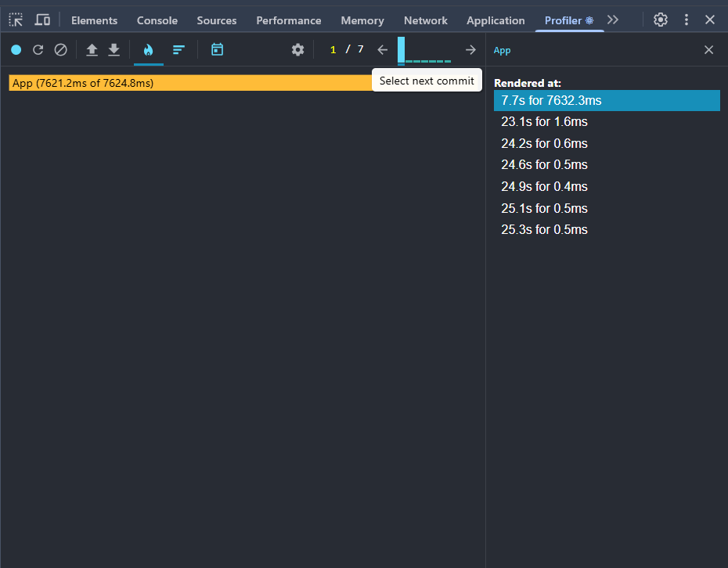
Task: Advance to the next commit arrow
Action: point(470,49)
